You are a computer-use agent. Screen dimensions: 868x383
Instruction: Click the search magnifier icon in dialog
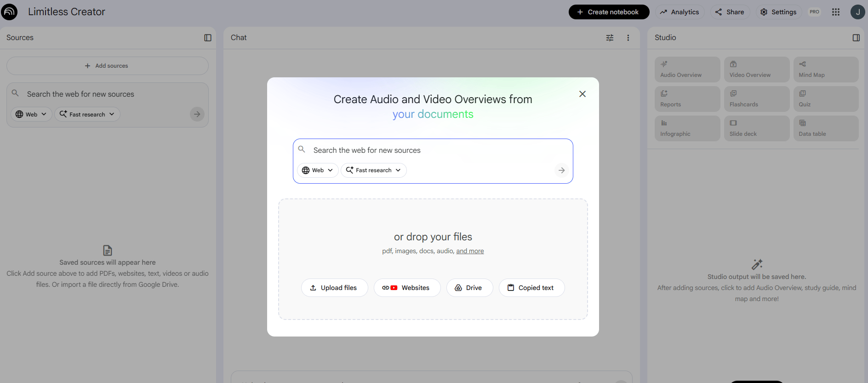coord(302,150)
